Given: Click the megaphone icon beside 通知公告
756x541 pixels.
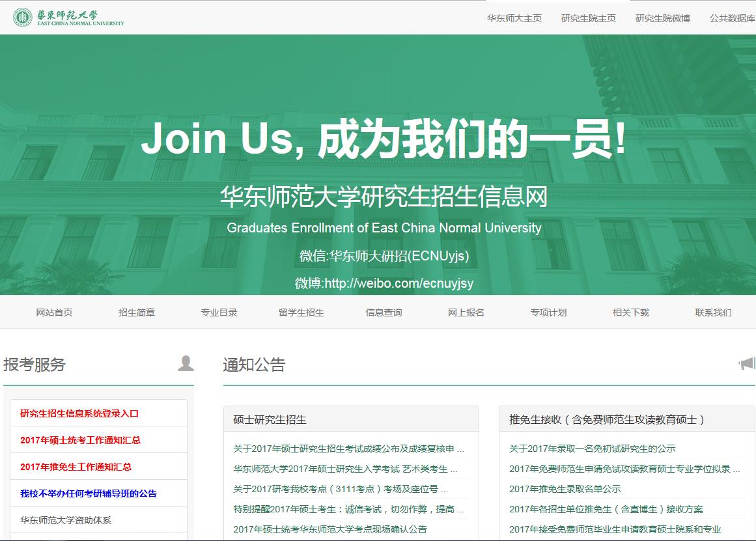Looking at the screenshot, I should tap(747, 363).
